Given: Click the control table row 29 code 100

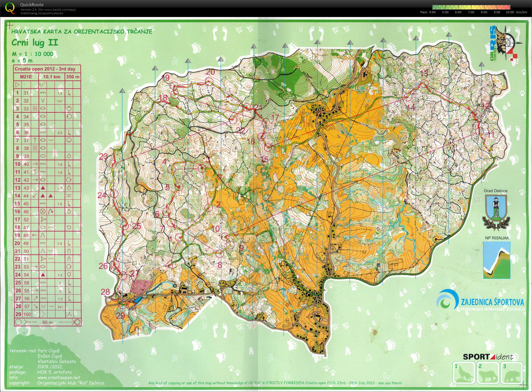Looking at the screenshot, I should click(27, 314).
